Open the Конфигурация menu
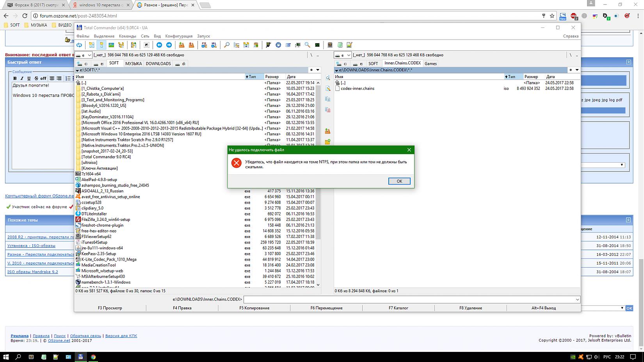 point(179,36)
